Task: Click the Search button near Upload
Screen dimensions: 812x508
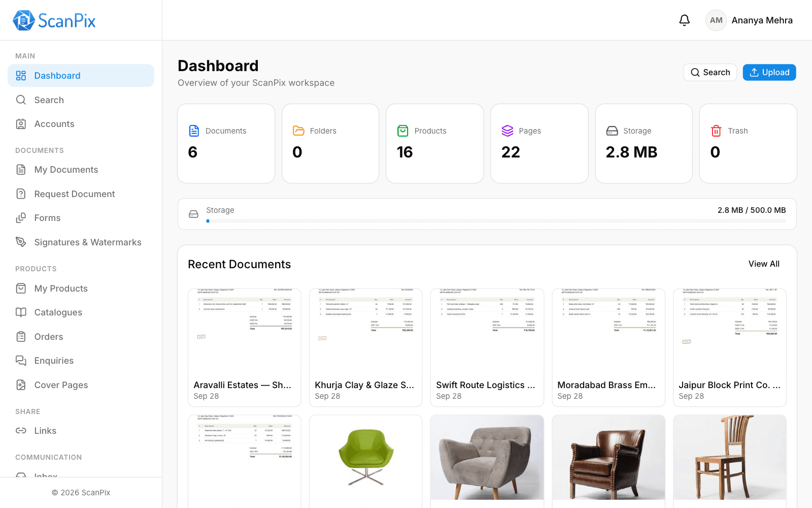Action: (x=710, y=72)
